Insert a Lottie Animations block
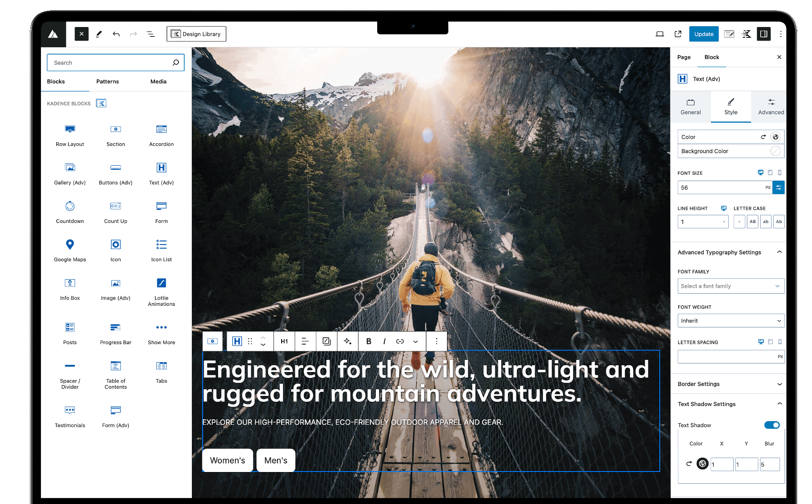The width and height of the screenshot is (812, 504). (x=161, y=291)
